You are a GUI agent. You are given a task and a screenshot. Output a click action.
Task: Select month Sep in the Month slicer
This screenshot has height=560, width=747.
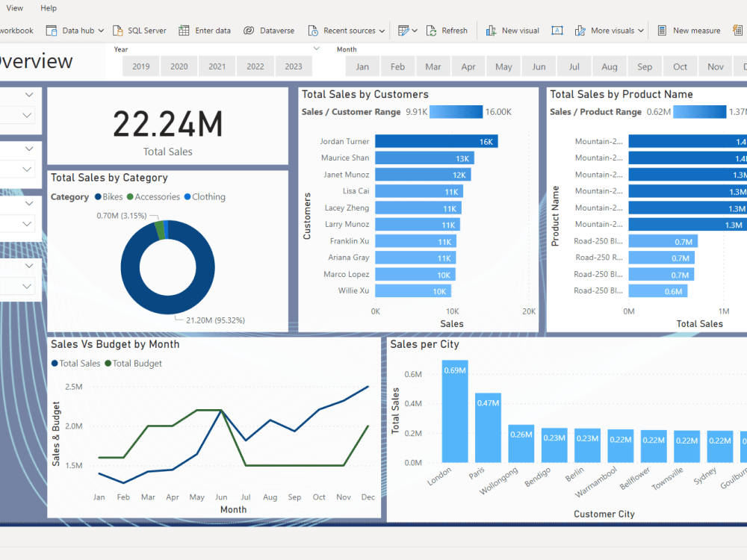point(644,66)
